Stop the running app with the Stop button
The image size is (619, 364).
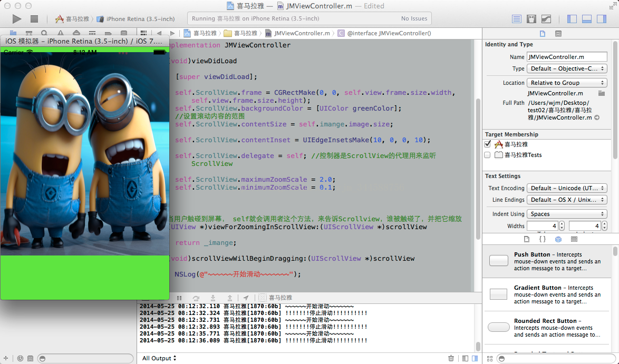pos(34,18)
